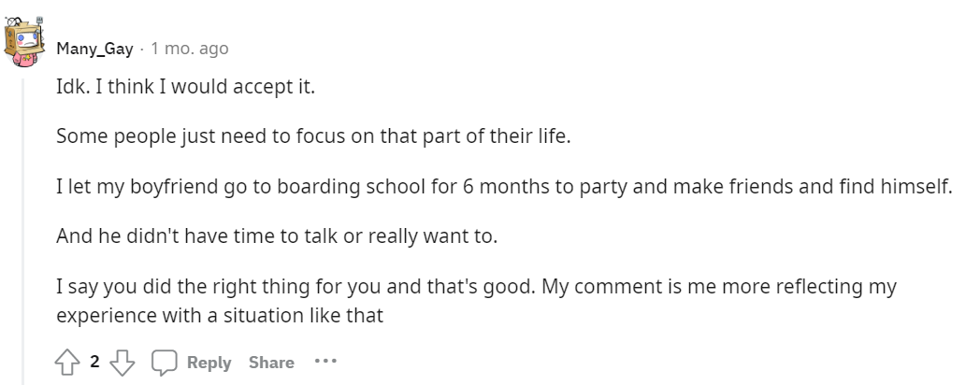This screenshot has width=980, height=385.
Task: Click the dot separator before the timestamp
Action: (x=142, y=49)
